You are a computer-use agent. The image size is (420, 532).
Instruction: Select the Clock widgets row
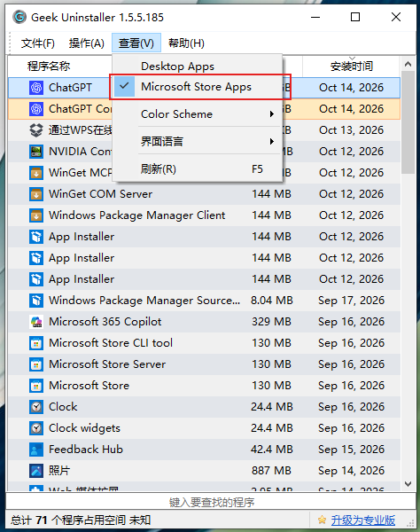204,428
